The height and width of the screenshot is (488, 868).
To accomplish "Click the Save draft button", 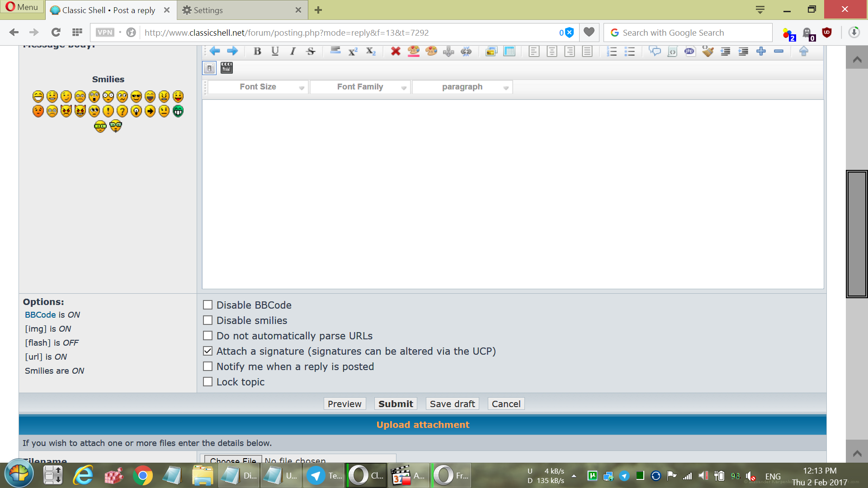I will tap(452, 404).
